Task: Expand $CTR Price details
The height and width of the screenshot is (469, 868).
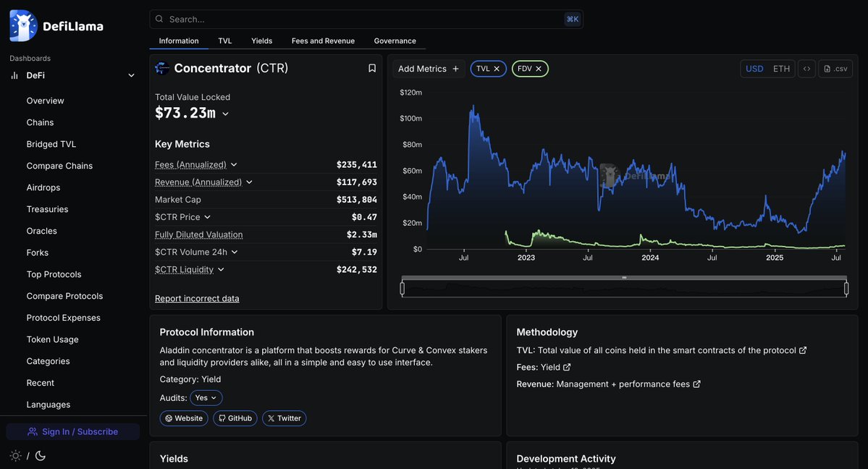Action: [x=207, y=217]
